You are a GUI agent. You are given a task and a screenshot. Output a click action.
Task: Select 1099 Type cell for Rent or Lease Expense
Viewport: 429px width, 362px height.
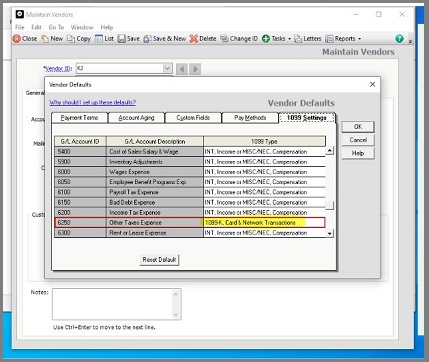pos(264,233)
